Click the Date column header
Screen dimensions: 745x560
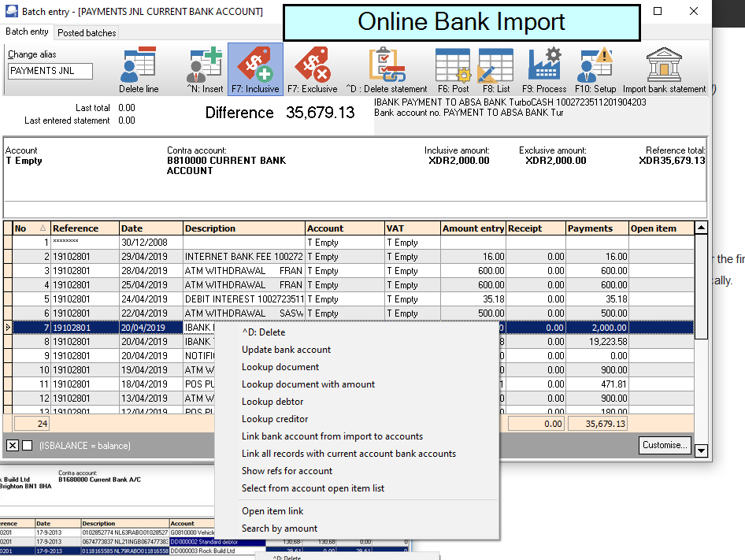[150, 228]
